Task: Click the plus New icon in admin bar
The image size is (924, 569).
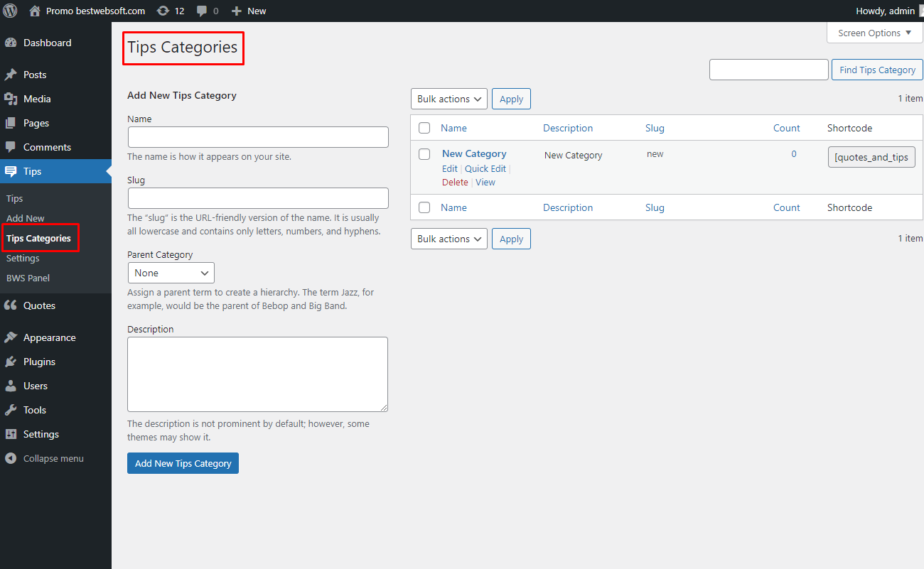Action: pos(237,11)
